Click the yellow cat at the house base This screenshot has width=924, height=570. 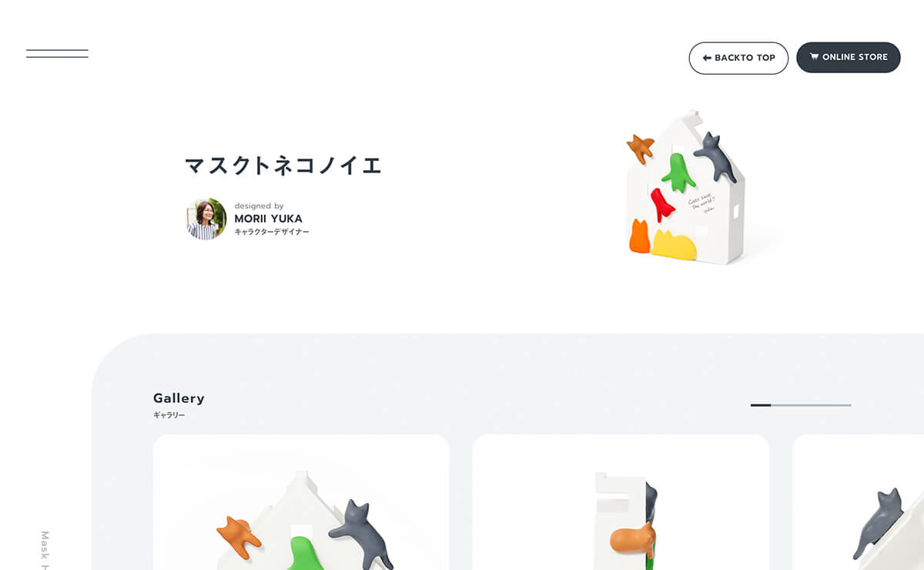point(673,244)
